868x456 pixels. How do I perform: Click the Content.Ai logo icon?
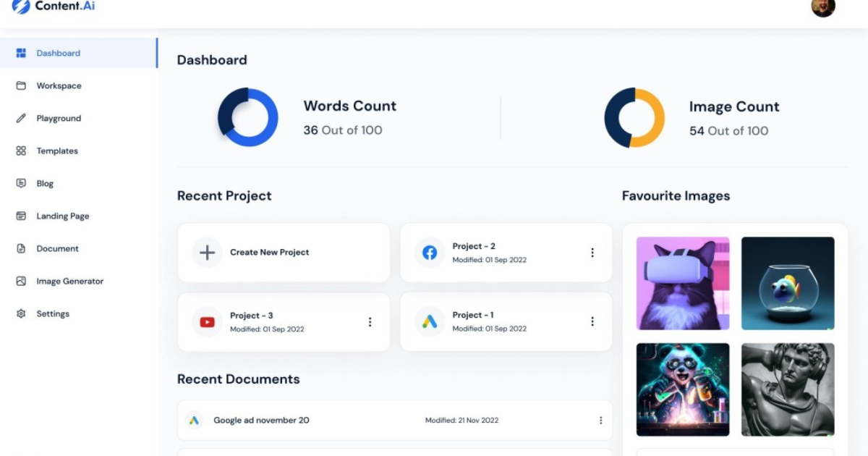tap(21, 7)
